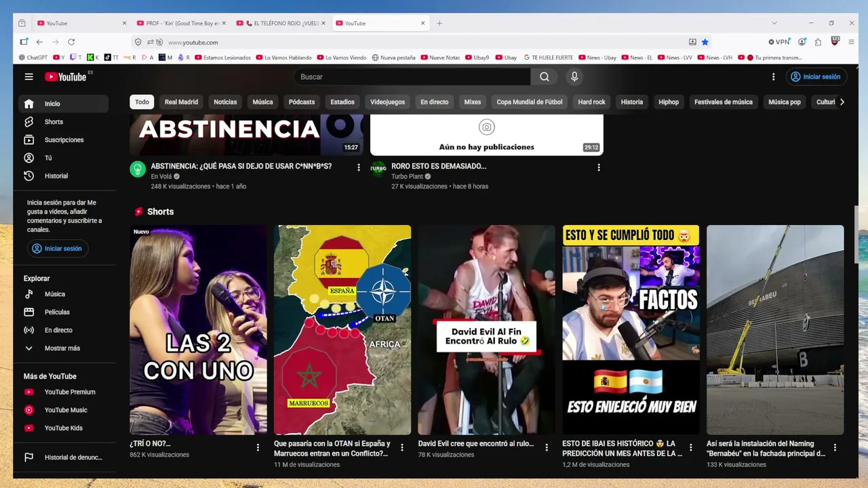Open the Tú section
The height and width of the screenshot is (488, 868).
63,158
